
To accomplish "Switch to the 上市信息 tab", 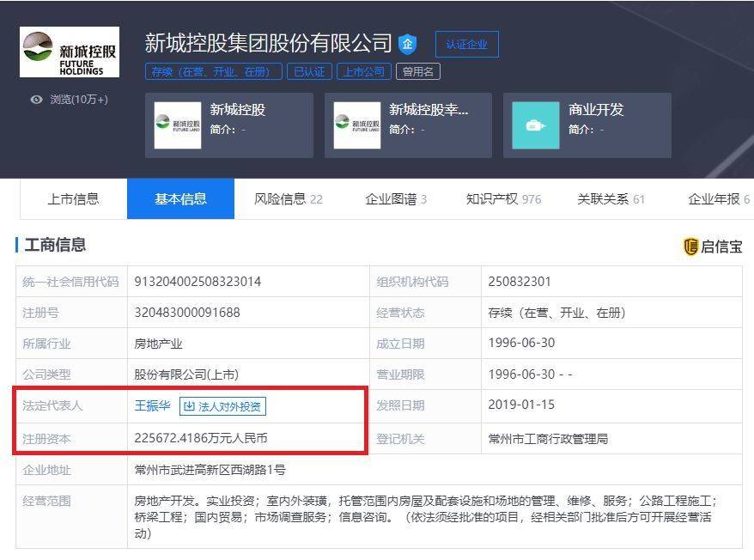I will (x=74, y=198).
